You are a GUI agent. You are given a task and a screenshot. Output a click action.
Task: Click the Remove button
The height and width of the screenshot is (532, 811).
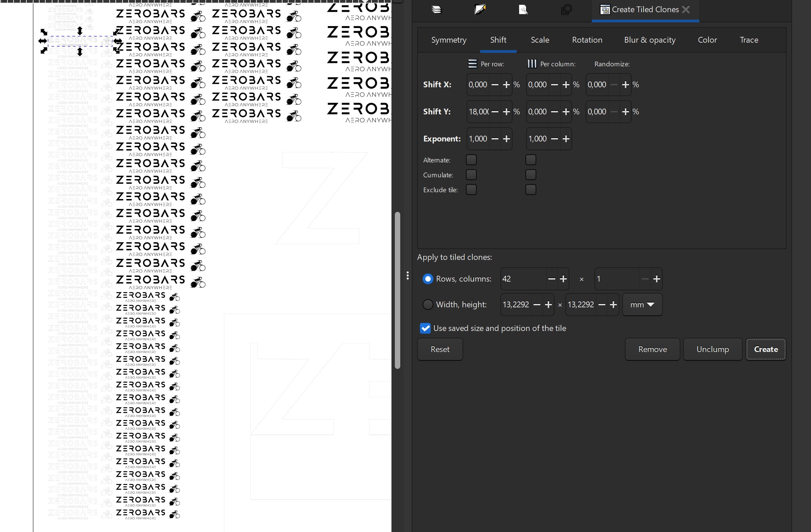click(x=653, y=349)
